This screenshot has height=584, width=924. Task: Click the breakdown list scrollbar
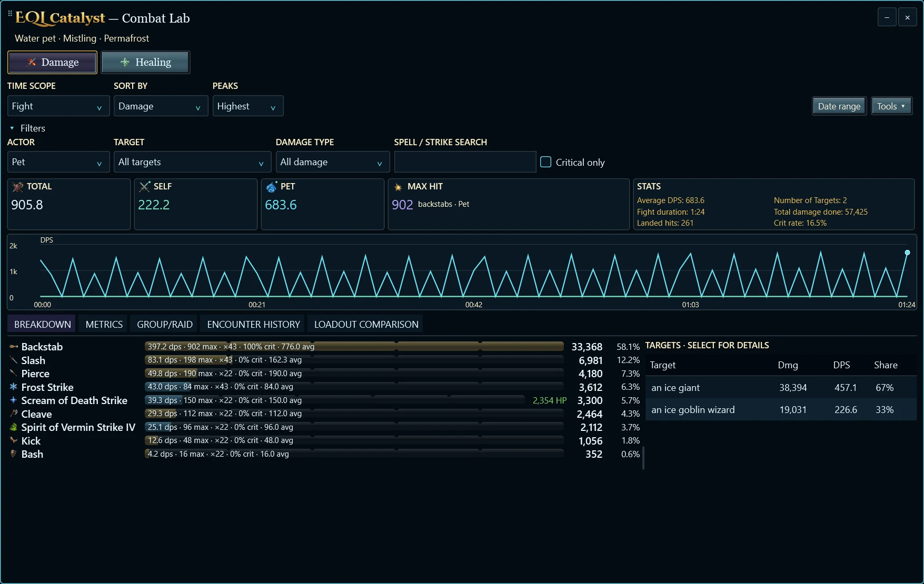tap(643, 458)
